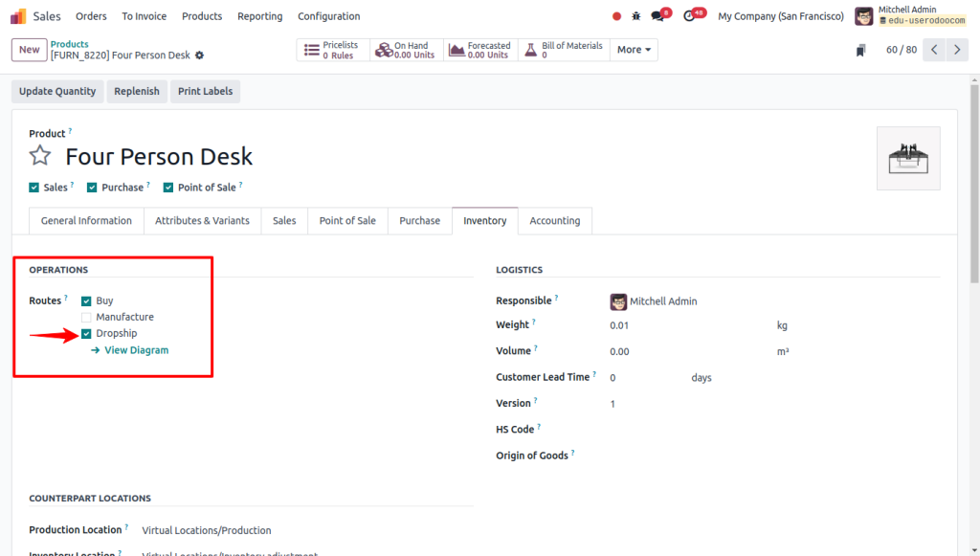Open the To Invoice menu
This screenshot has height=556, width=980.
[x=145, y=16]
